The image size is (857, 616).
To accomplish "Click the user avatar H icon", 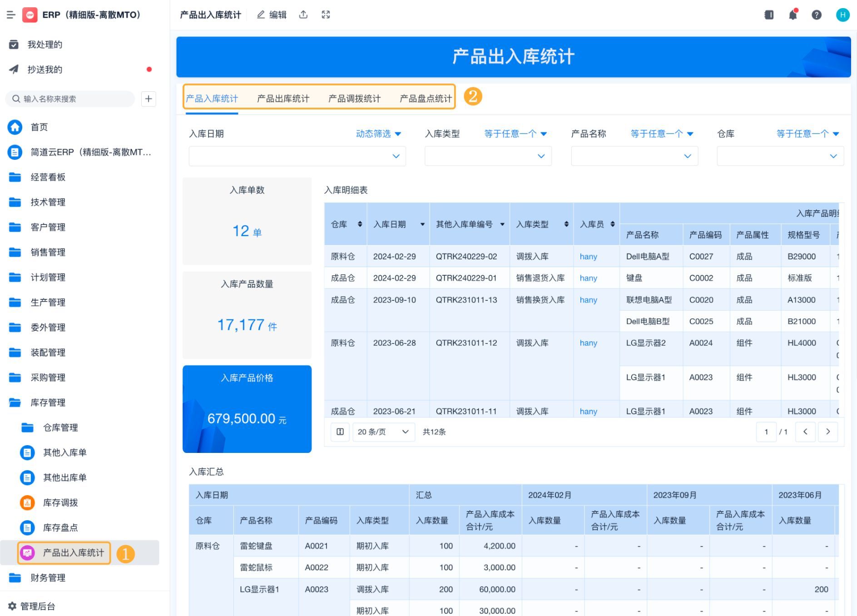I will tap(842, 15).
